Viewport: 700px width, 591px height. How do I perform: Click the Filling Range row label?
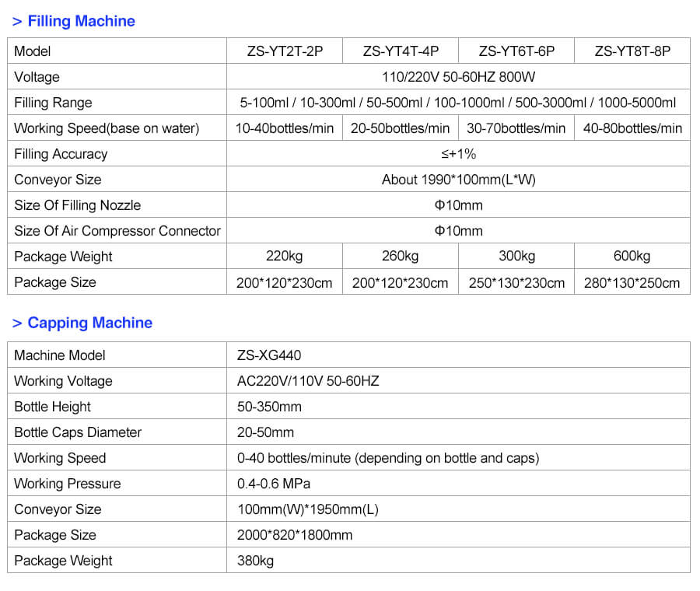click(x=53, y=103)
